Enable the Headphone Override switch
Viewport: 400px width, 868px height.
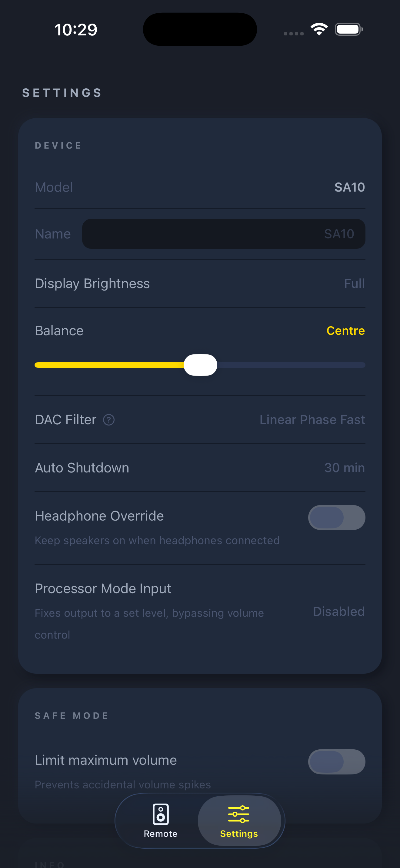pyautogui.click(x=336, y=517)
